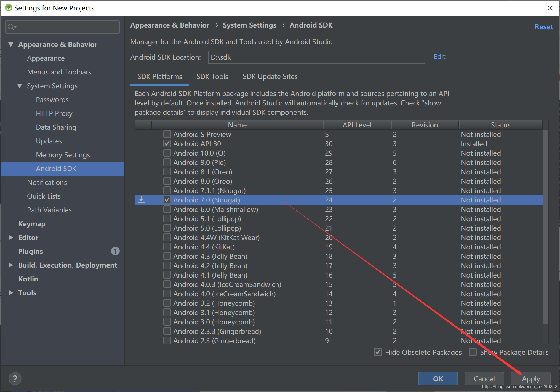Check the Android 6.0 (Marshmallow) checkbox

(167, 209)
